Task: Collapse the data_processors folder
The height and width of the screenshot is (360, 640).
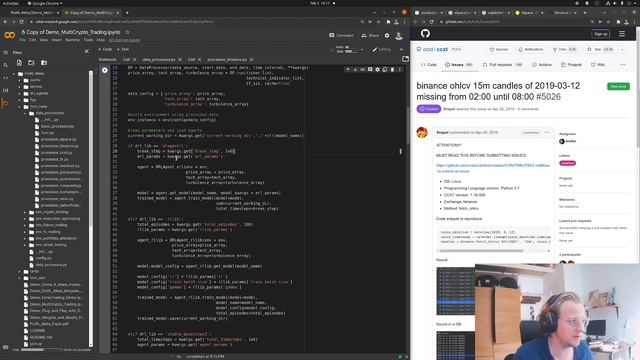Action: click(25, 113)
